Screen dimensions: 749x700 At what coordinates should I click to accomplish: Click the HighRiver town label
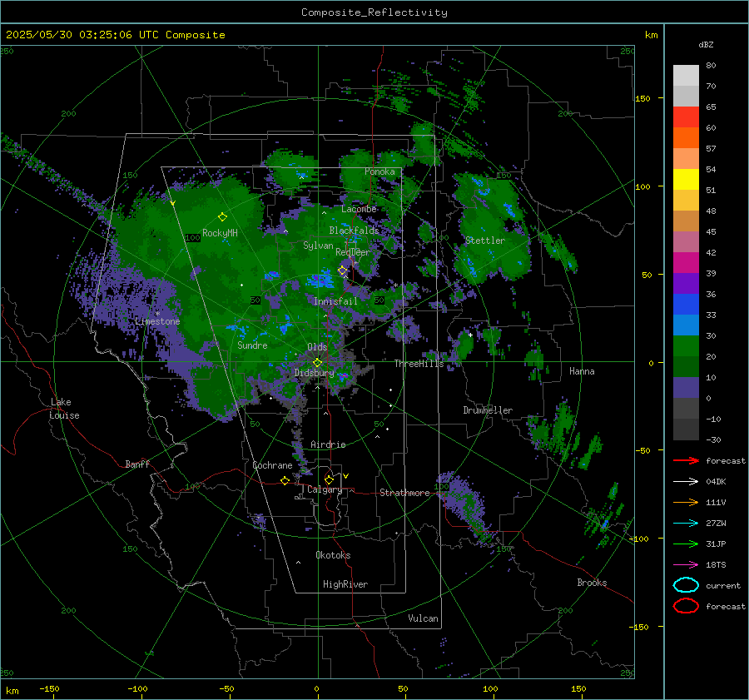coord(345,584)
